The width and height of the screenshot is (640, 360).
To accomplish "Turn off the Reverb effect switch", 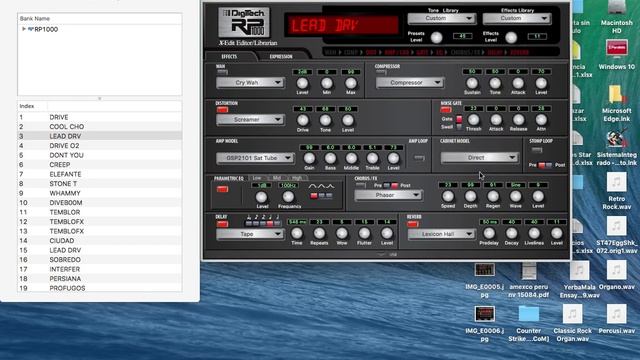I will pyautogui.click(x=413, y=224).
